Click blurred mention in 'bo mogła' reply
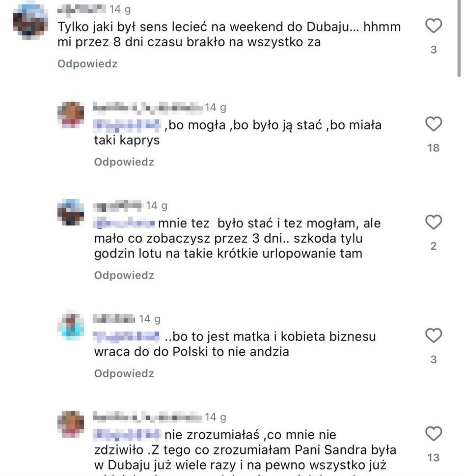464x476 pixels. [128, 126]
